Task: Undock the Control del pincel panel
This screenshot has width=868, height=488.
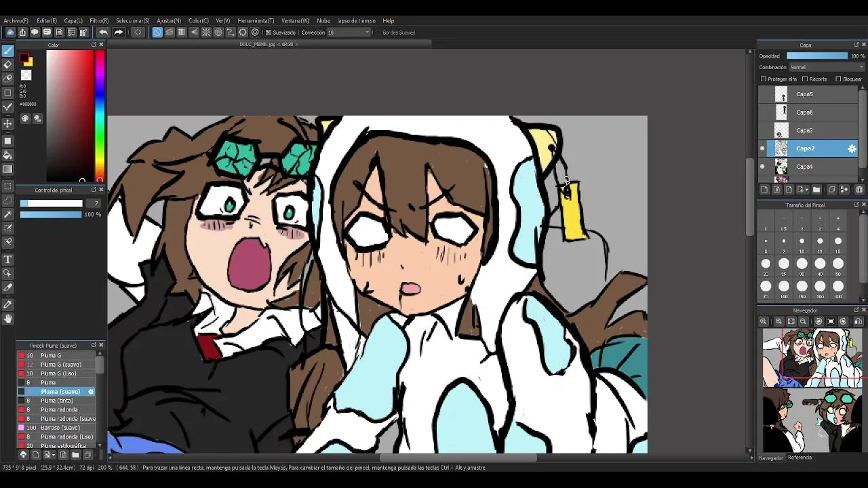Action: coord(94,190)
